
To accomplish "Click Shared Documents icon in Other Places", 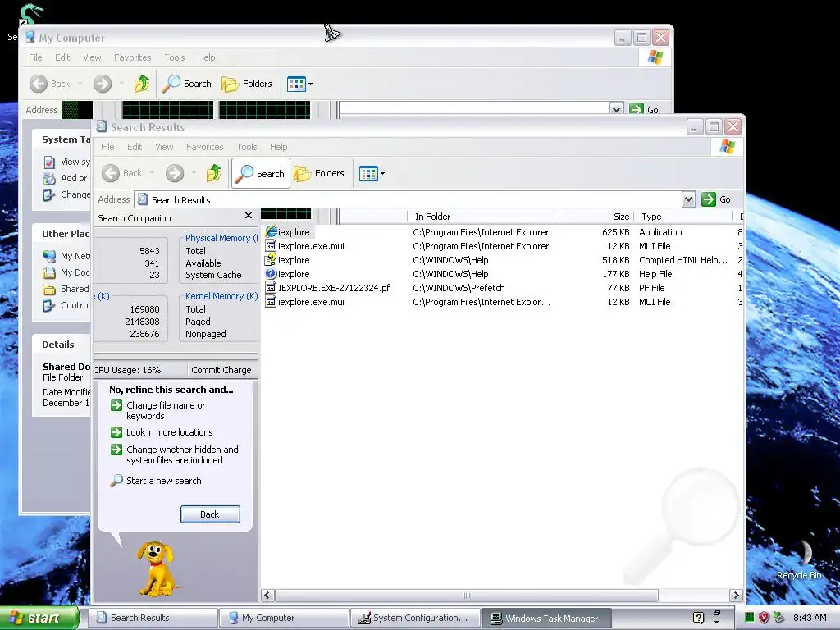I will point(49,290).
